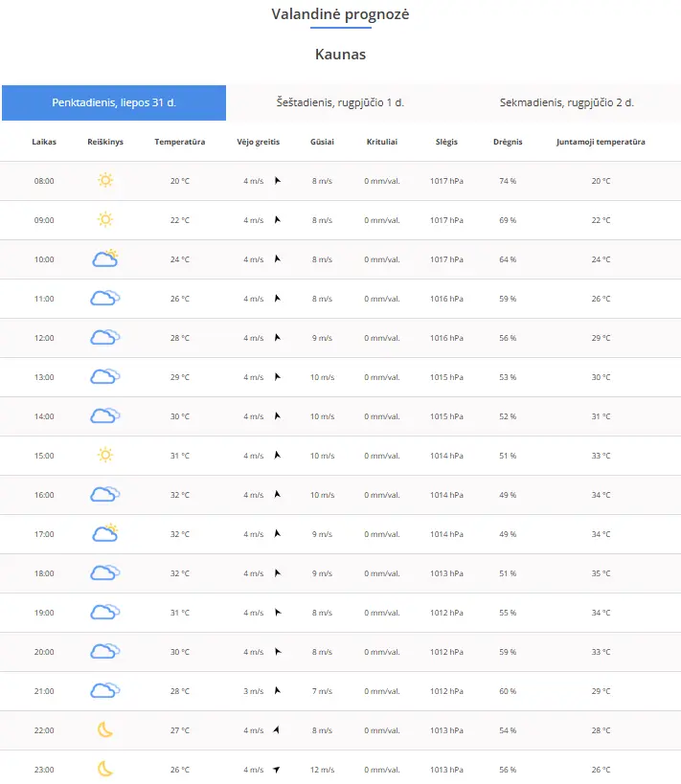Viewport: 681px width, 784px height.
Task: Click the wind arrow in the 18:00 row
Action: [278, 573]
